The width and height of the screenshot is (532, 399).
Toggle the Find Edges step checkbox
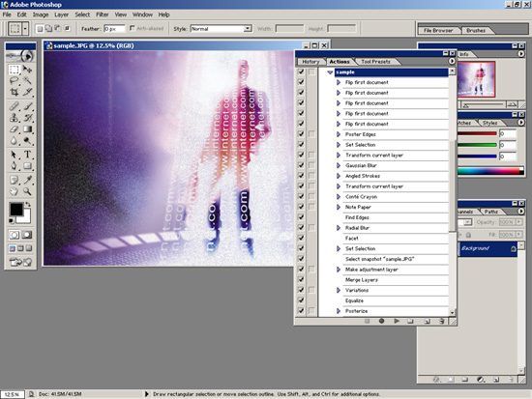(301, 217)
